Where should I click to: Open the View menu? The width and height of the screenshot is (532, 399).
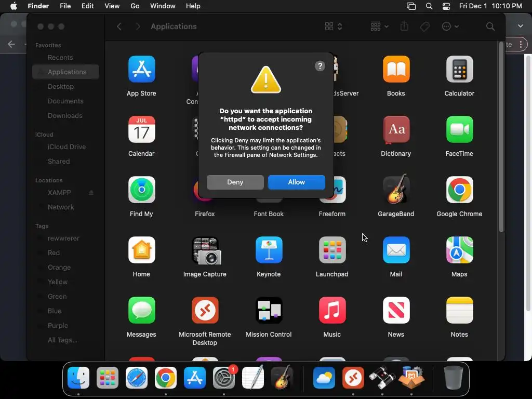[112, 6]
